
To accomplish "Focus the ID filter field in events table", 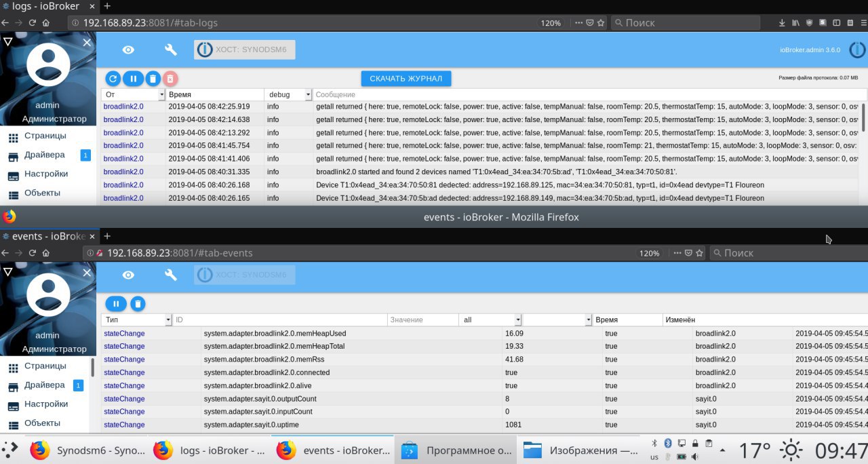I will pyautogui.click(x=280, y=320).
